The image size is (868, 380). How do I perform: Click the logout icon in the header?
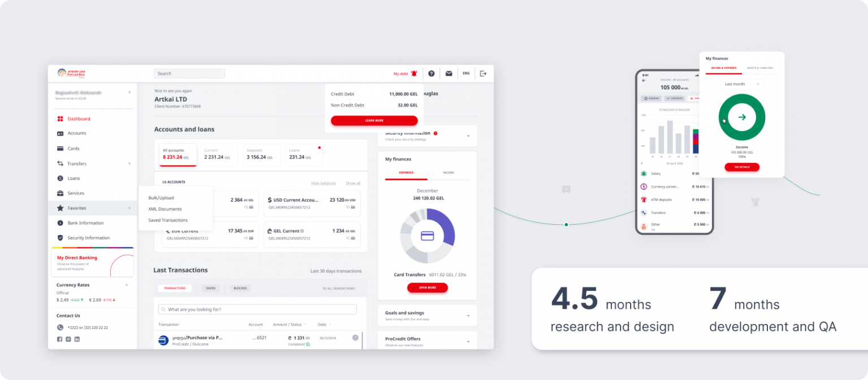(x=484, y=73)
